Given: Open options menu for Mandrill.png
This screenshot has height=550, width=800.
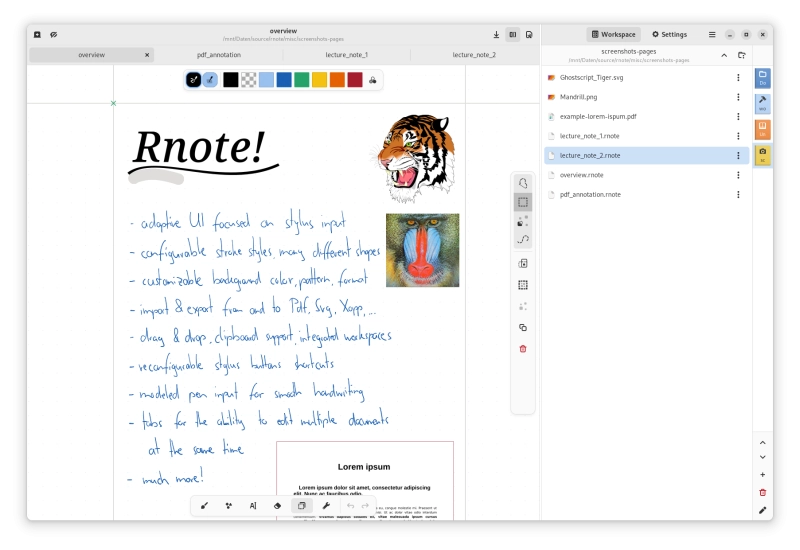Looking at the screenshot, I should tap(738, 97).
